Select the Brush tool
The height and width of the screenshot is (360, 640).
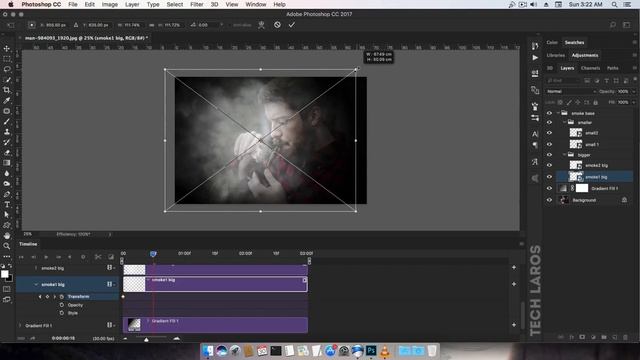coord(7,121)
